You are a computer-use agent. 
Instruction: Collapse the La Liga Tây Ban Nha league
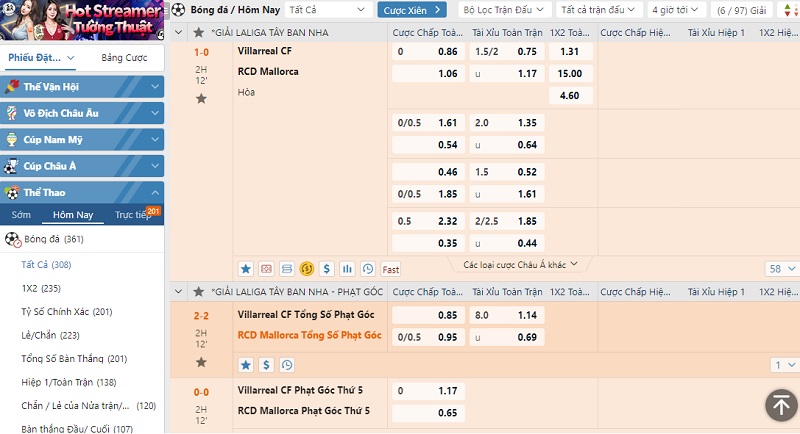click(x=178, y=33)
